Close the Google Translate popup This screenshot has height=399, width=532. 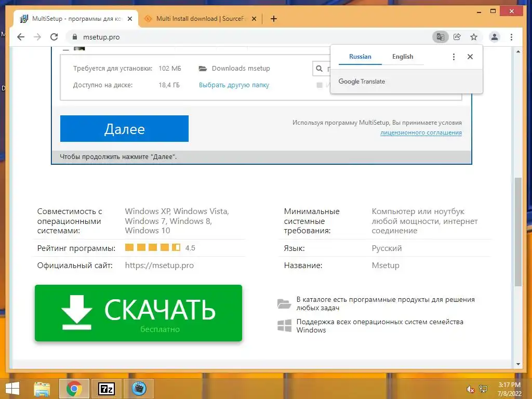(470, 57)
